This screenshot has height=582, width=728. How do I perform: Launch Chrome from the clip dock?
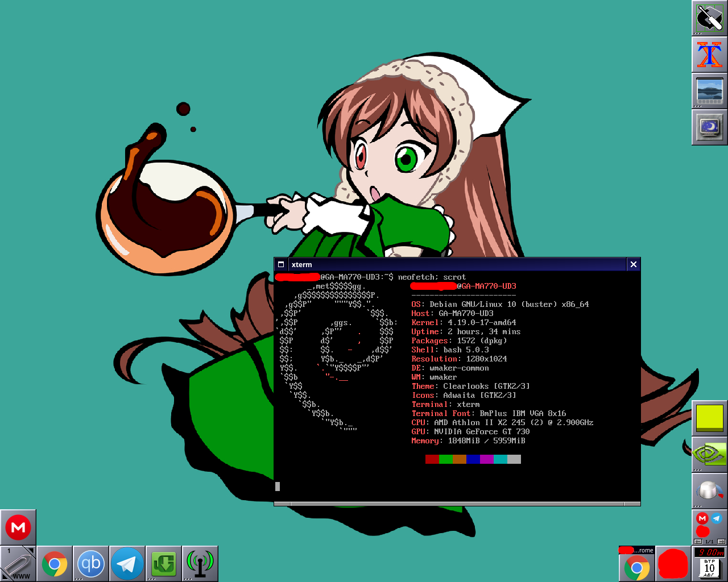point(55,564)
